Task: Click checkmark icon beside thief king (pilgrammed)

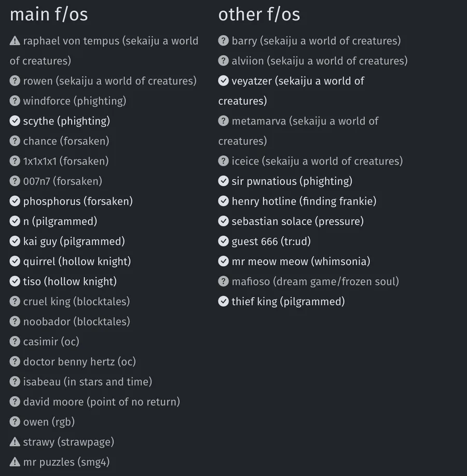Action: pos(223,301)
